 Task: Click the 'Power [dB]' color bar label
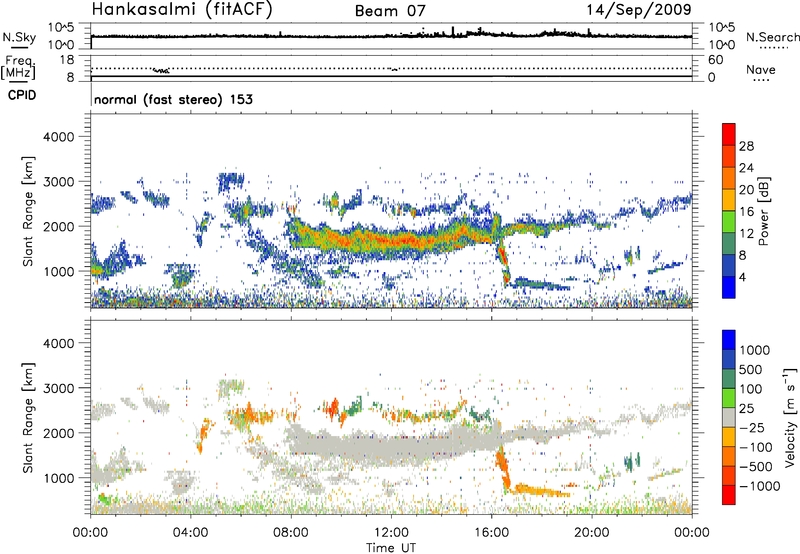[763, 211]
